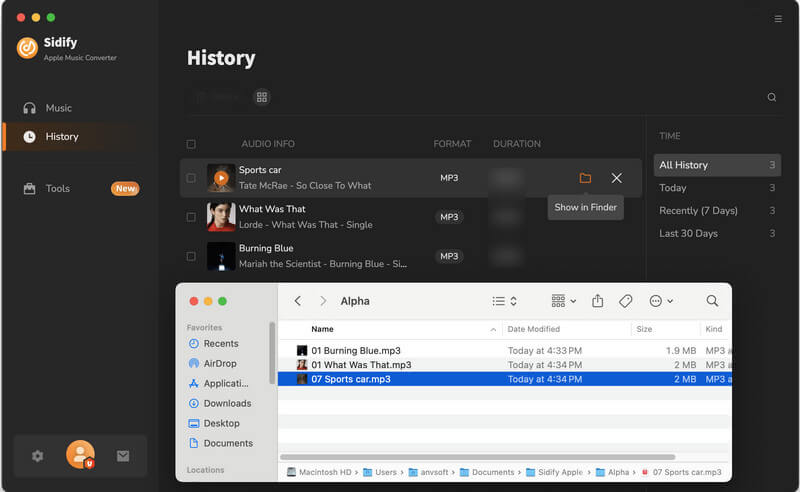800x492 pixels.
Task: Open AirDrop in Finder sidebar
Action: [x=219, y=363]
